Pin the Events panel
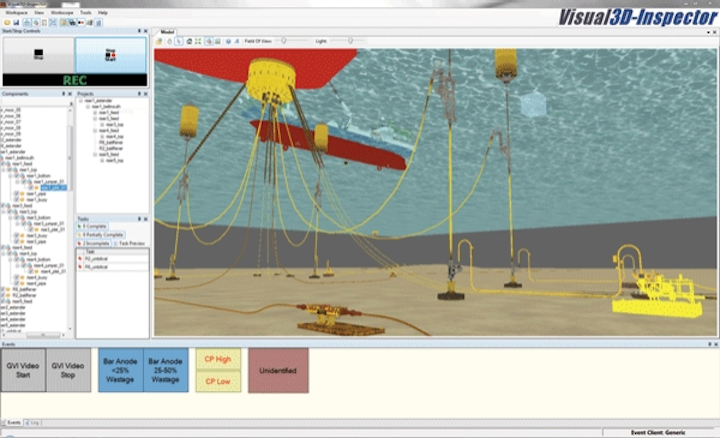The height and width of the screenshot is (438, 720). [x=709, y=344]
